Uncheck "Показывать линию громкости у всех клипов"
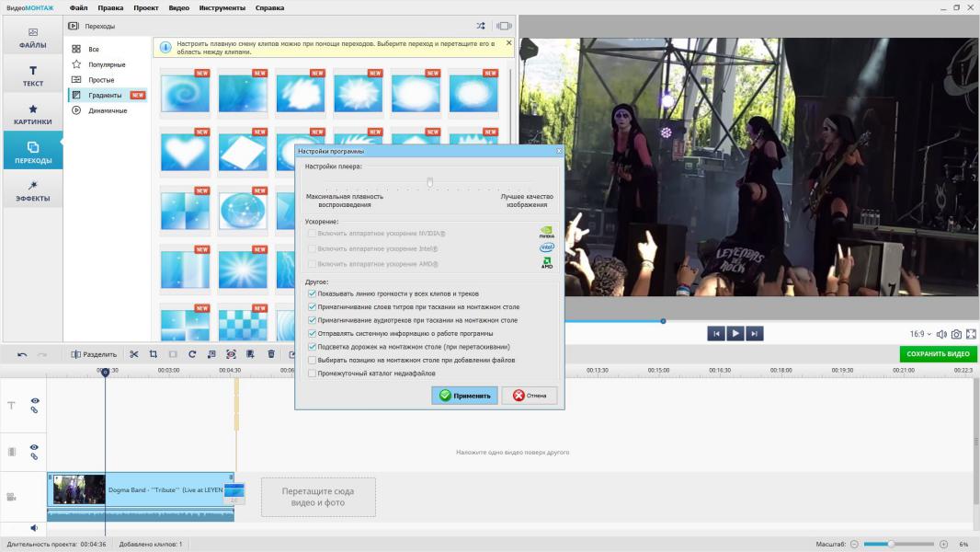Image resolution: width=980 pixels, height=552 pixels. coord(313,293)
